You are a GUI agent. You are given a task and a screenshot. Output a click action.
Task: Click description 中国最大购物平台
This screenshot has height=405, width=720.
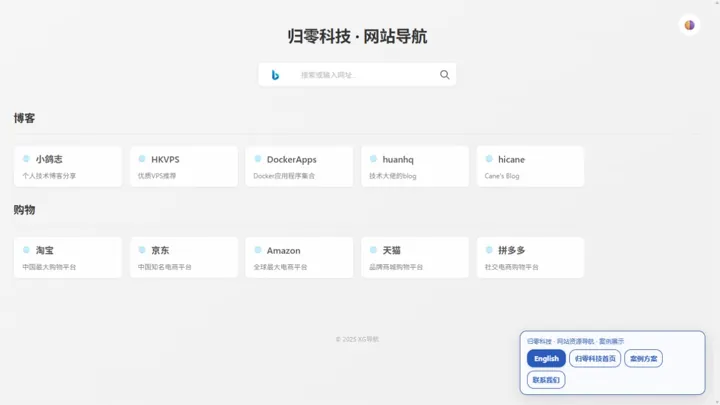(49, 267)
